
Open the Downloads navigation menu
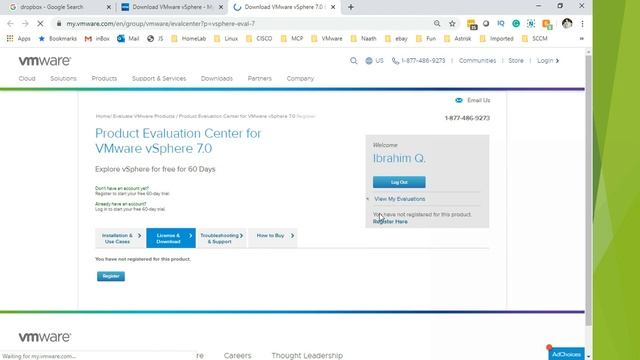click(217, 78)
